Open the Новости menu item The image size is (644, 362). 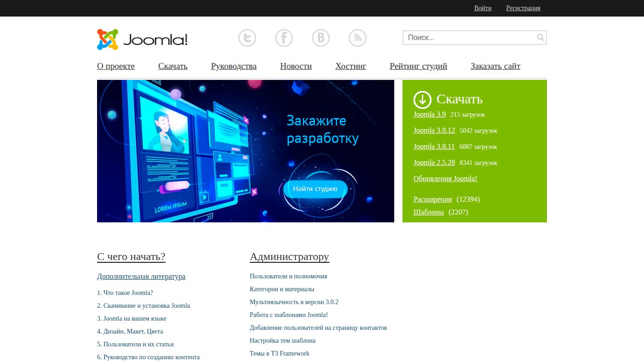(296, 66)
